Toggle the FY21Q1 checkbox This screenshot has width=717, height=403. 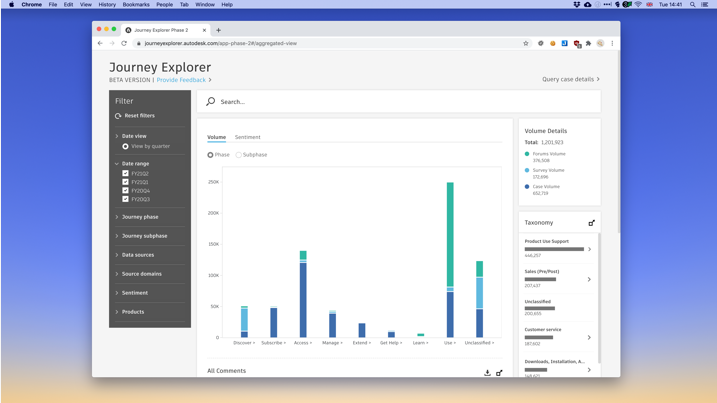pos(125,182)
